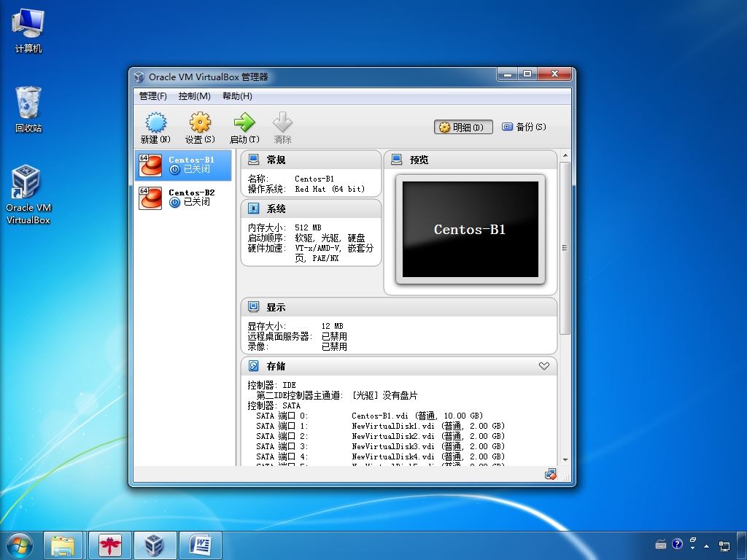Click the red dragonfly app taskbar icon
747x560 pixels.
coord(110,545)
